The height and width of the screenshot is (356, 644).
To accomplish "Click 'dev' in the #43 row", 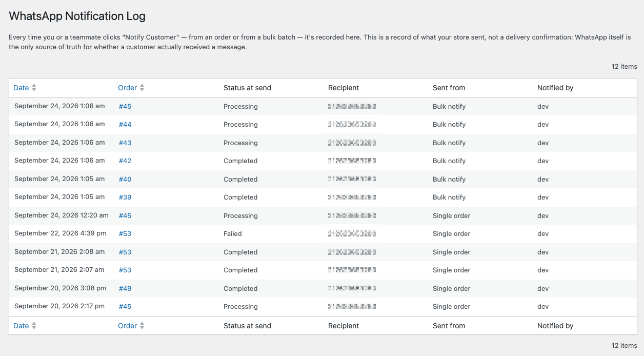I will click(x=543, y=143).
